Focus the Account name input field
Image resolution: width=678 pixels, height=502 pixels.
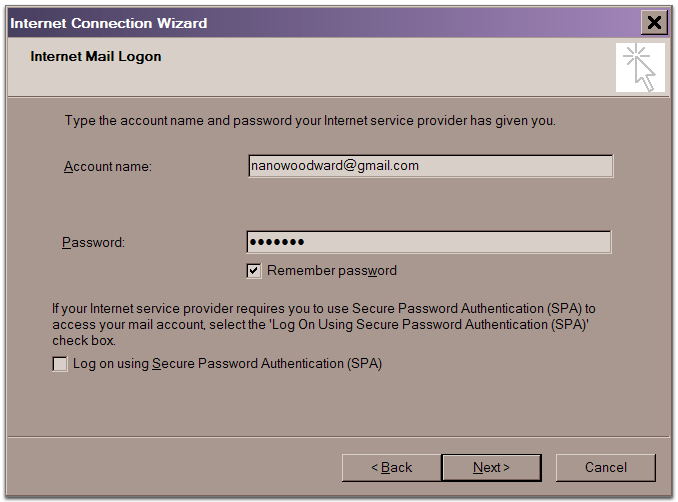pyautogui.click(x=430, y=166)
